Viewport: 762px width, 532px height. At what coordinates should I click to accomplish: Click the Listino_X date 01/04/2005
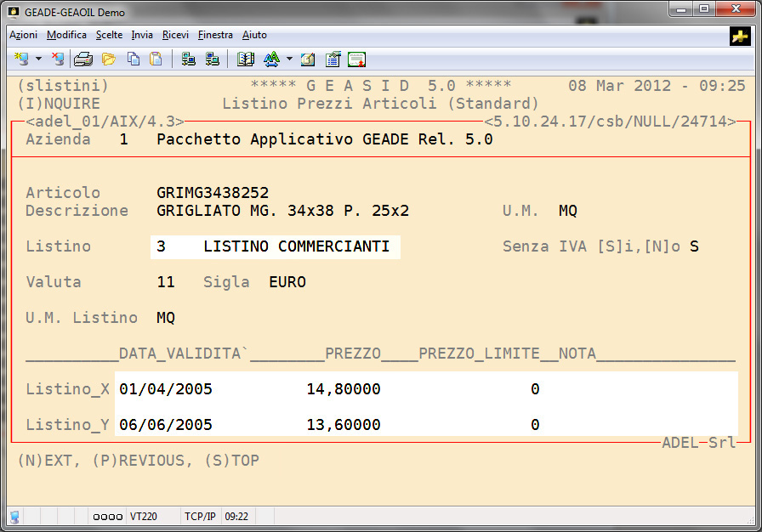[x=166, y=389]
